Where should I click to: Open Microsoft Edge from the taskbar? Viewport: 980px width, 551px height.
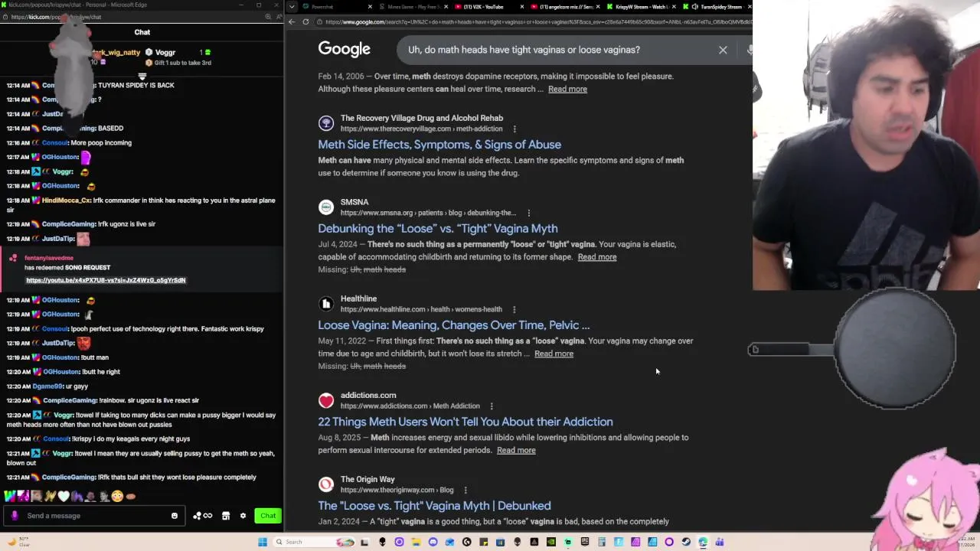[703, 542]
